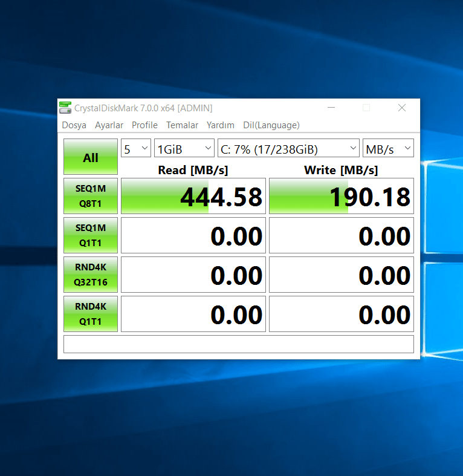The width and height of the screenshot is (463, 476).
Task: Run all benchmarks with the All button
Action: coord(91,157)
